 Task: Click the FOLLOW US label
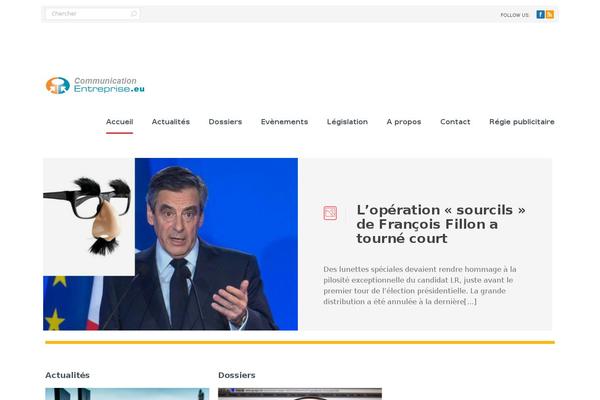515,15
